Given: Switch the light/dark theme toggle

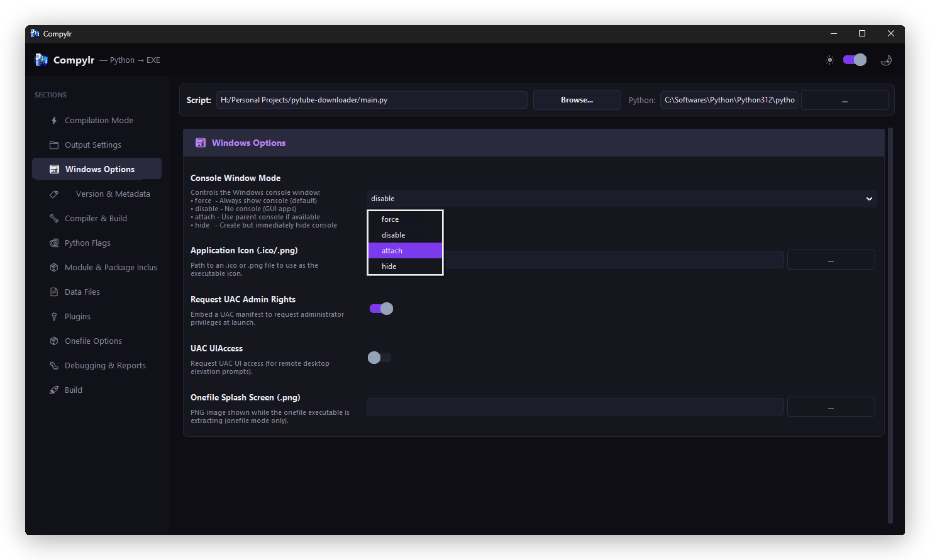Looking at the screenshot, I should (x=855, y=60).
